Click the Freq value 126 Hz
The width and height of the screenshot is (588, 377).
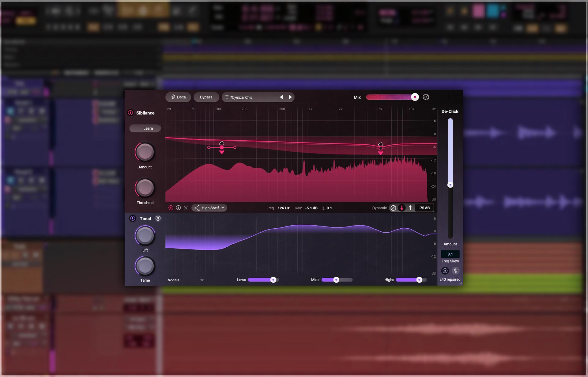pos(284,208)
